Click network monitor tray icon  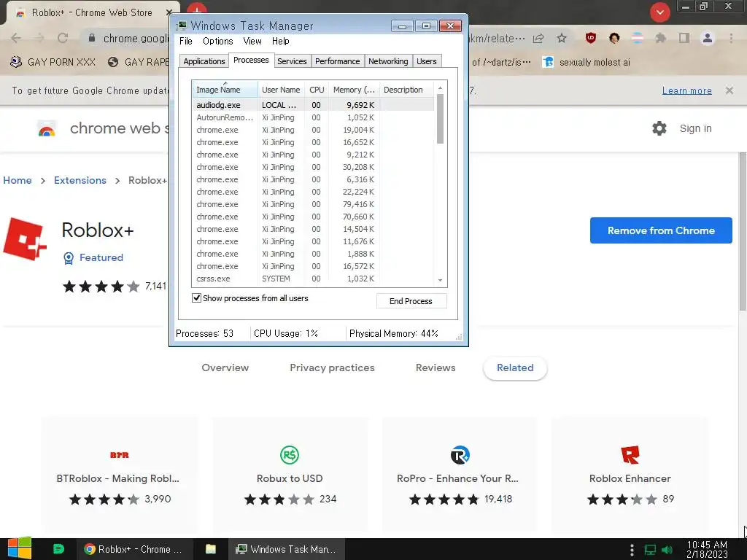tap(650, 550)
